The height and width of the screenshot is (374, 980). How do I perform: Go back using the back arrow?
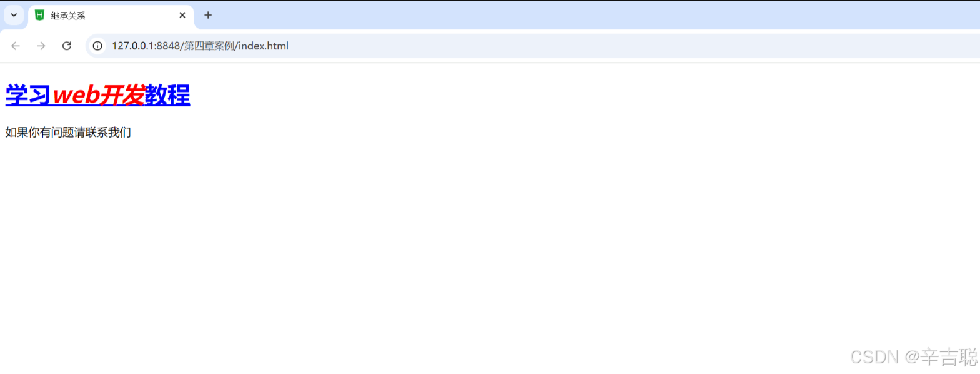point(16,46)
